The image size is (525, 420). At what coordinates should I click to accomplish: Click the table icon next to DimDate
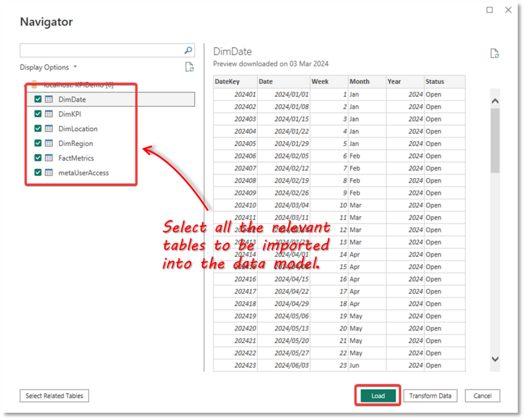click(x=48, y=99)
